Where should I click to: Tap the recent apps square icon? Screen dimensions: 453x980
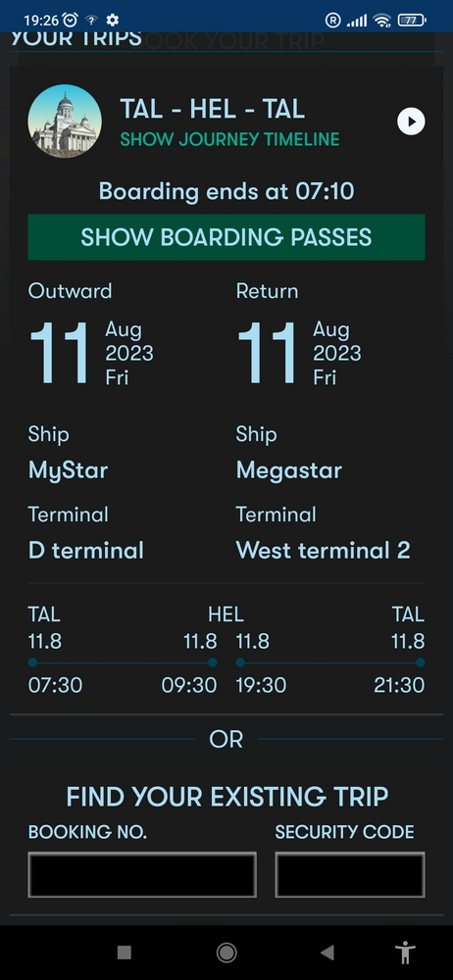pyautogui.click(x=125, y=952)
